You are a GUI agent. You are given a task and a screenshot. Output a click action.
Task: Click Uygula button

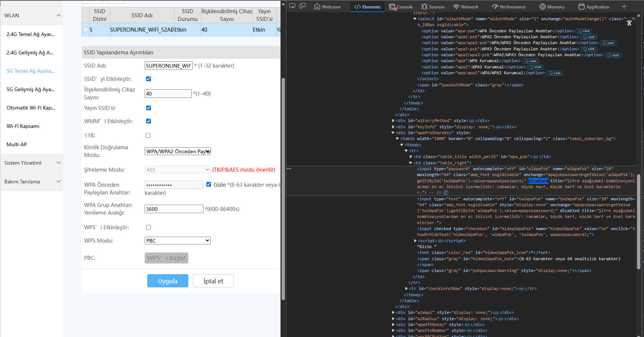coord(168,281)
